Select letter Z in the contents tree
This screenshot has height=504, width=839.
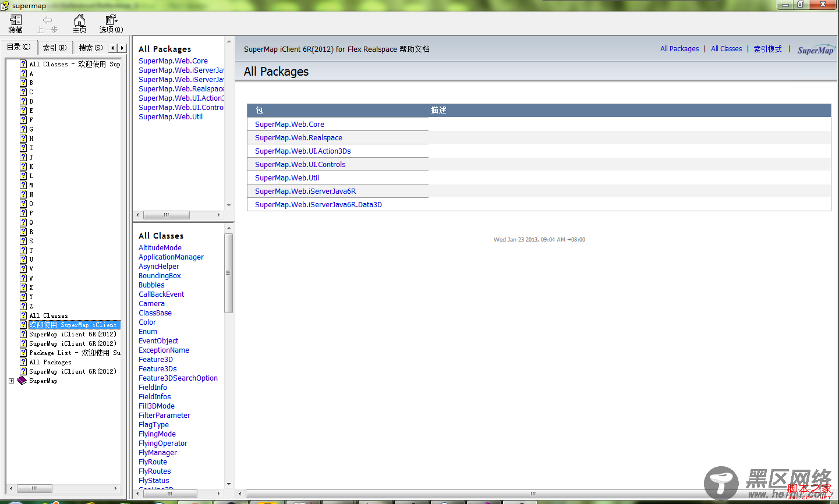[x=31, y=306]
